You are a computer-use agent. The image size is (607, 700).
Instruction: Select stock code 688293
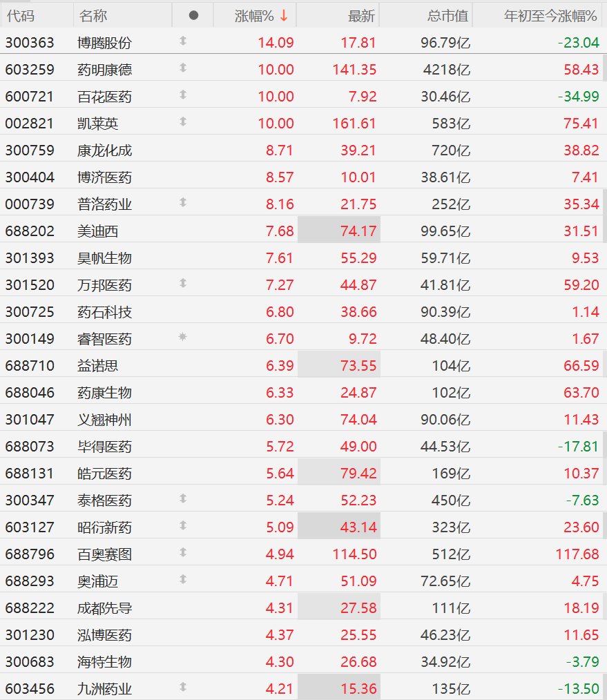pos(30,581)
